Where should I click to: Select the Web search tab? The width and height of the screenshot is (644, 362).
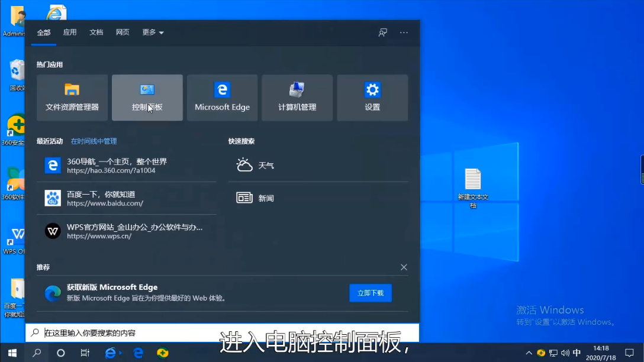point(123,33)
